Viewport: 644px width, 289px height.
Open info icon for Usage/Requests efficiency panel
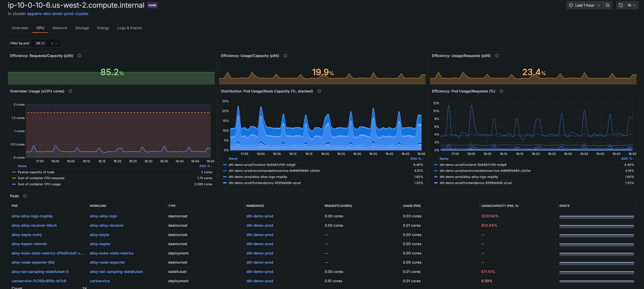pyautogui.click(x=497, y=56)
